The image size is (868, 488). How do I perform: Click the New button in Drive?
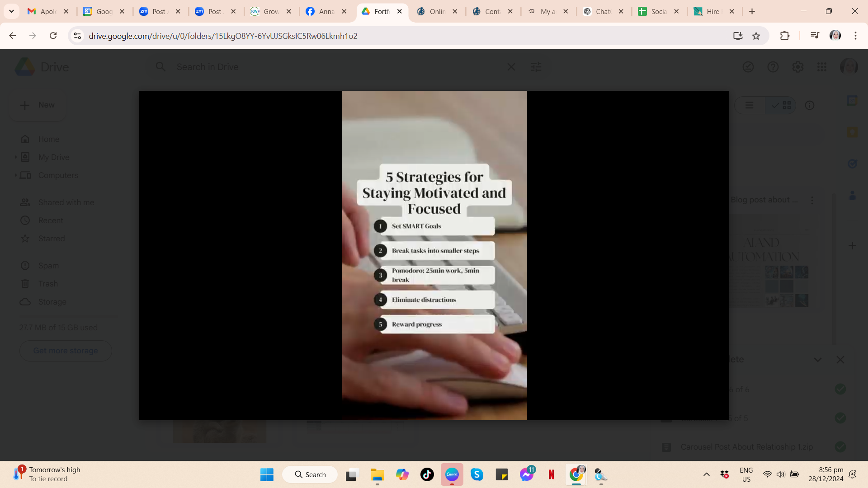point(38,105)
